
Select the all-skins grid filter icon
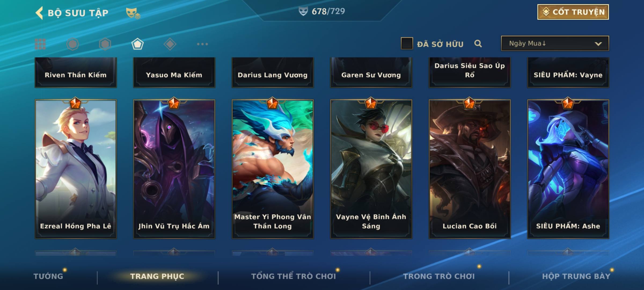coord(40,44)
